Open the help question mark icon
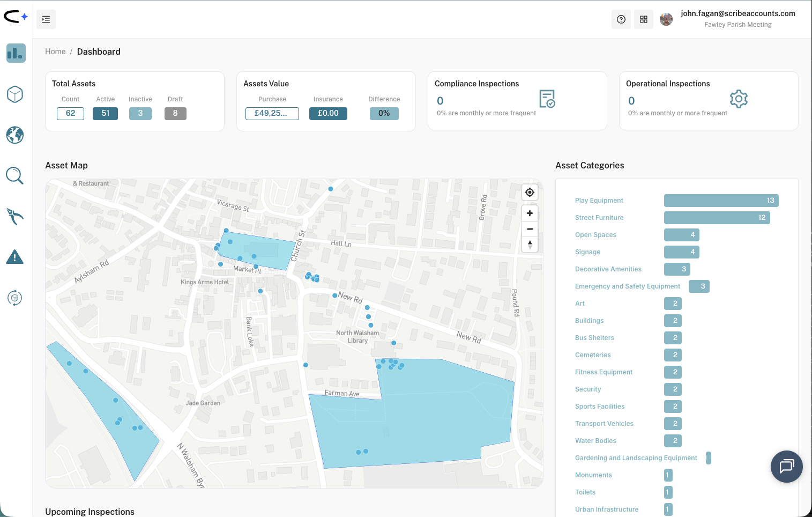 point(621,19)
